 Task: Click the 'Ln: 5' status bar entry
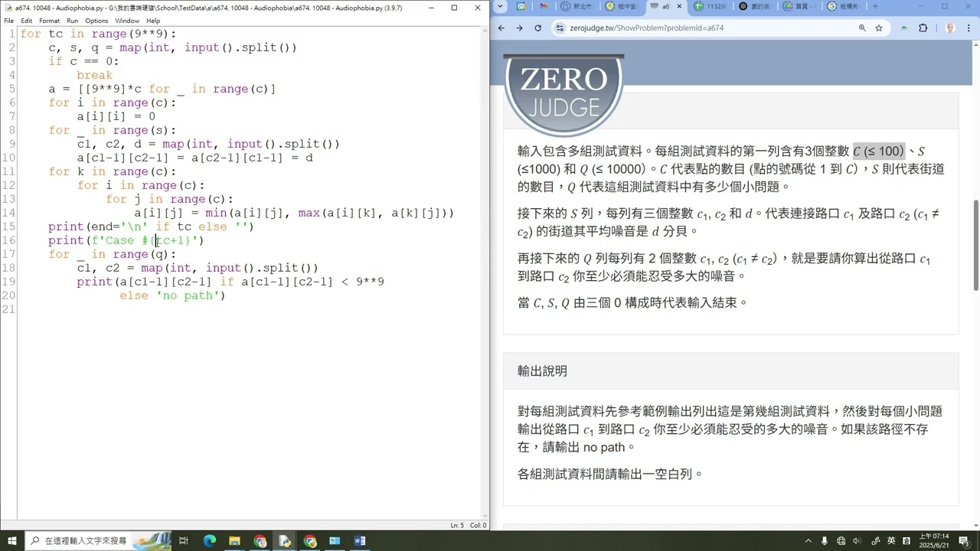pyautogui.click(x=457, y=525)
